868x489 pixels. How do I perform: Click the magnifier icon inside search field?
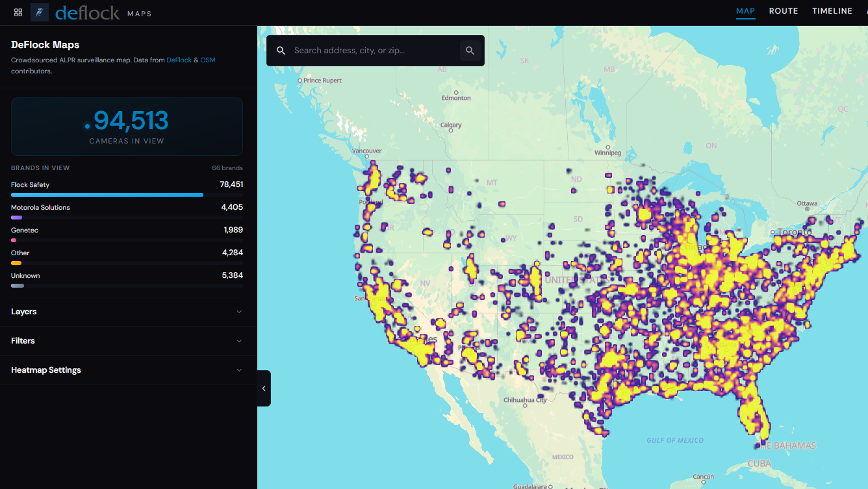click(281, 51)
